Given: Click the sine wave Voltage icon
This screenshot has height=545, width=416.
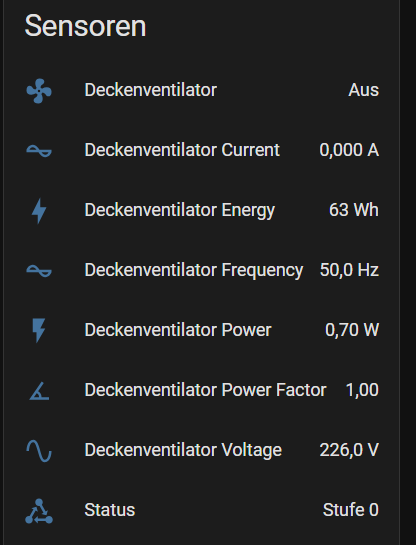Looking at the screenshot, I should (39, 451).
